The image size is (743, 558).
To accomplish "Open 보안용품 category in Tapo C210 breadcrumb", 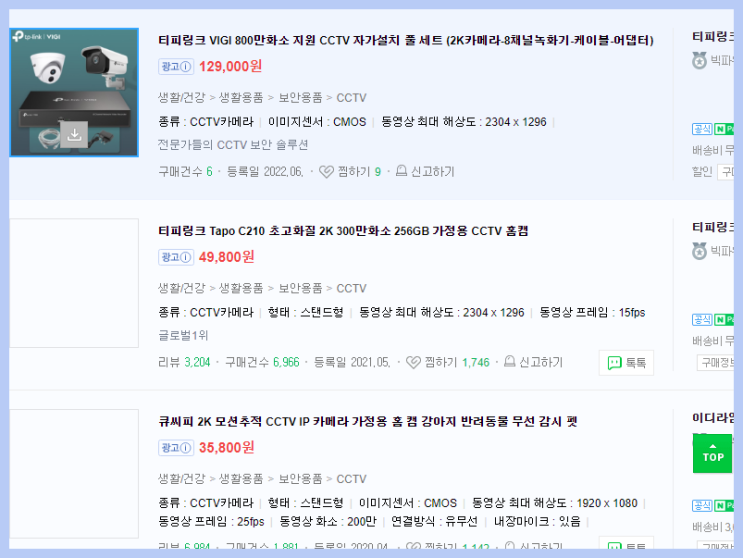I will (300, 288).
